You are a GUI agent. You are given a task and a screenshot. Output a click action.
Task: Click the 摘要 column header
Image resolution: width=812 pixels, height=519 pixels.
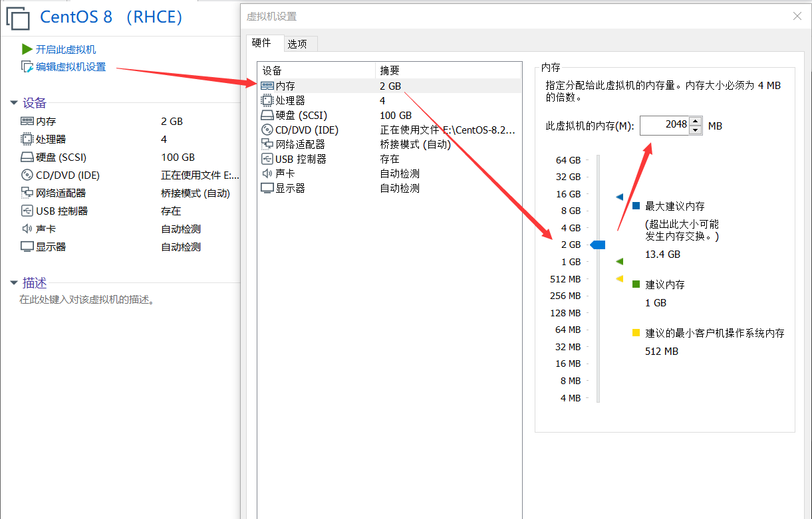[x=448, y=70]
